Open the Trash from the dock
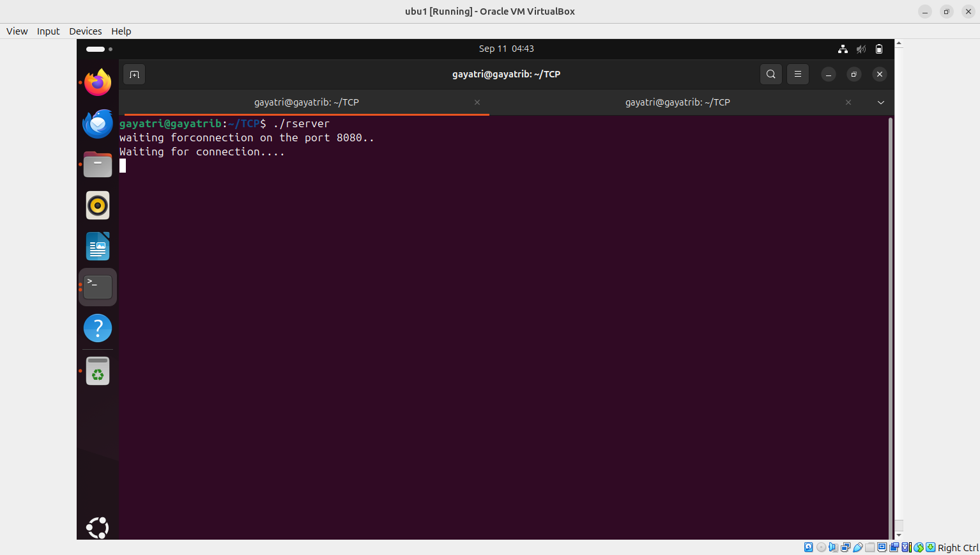 click(x=98, y=371)
